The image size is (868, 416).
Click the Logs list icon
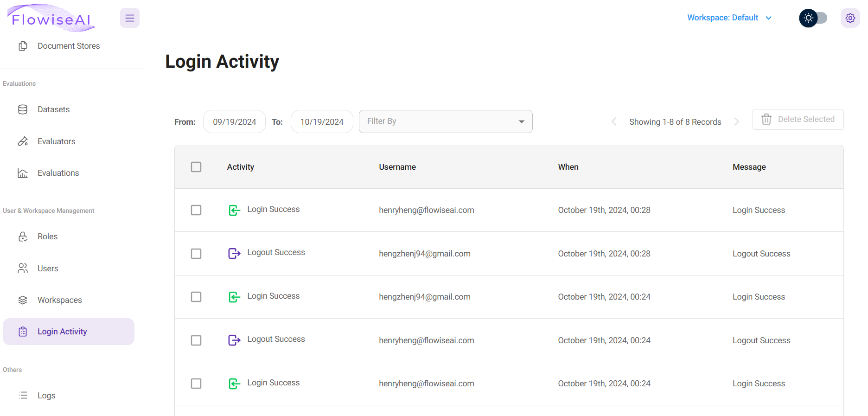[23, 395]
